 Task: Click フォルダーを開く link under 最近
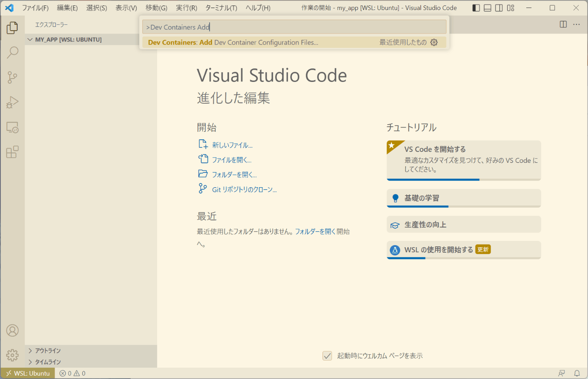pos(315,232)
